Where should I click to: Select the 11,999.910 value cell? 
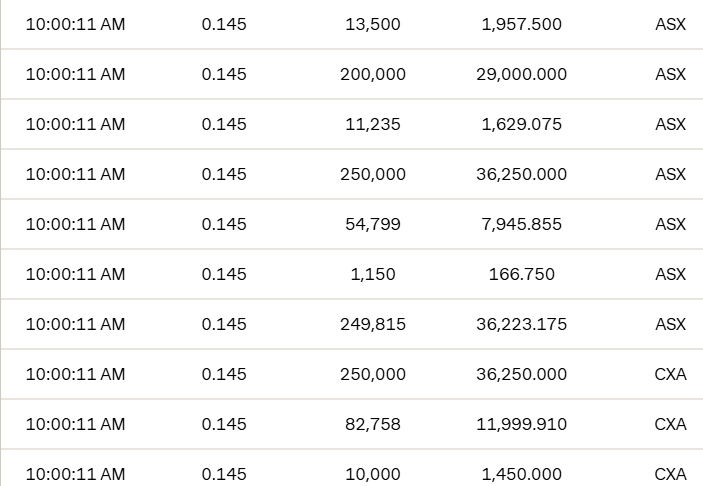point(521,424)
